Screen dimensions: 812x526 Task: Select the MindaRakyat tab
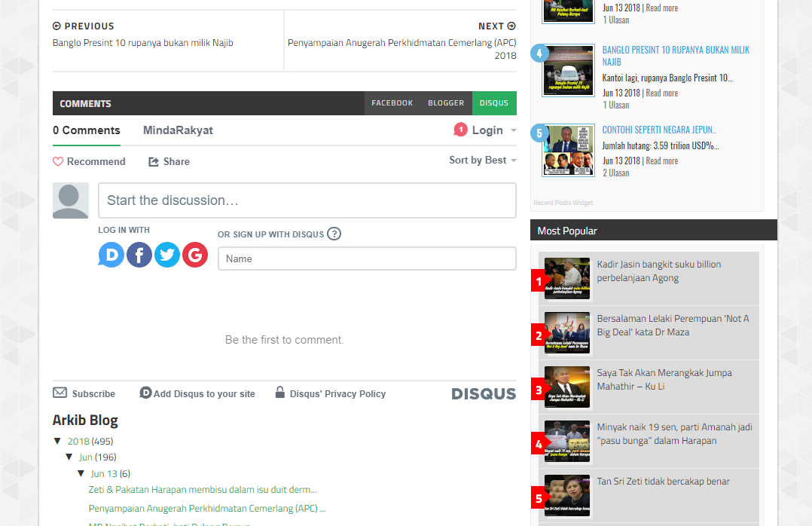(178, 130)
